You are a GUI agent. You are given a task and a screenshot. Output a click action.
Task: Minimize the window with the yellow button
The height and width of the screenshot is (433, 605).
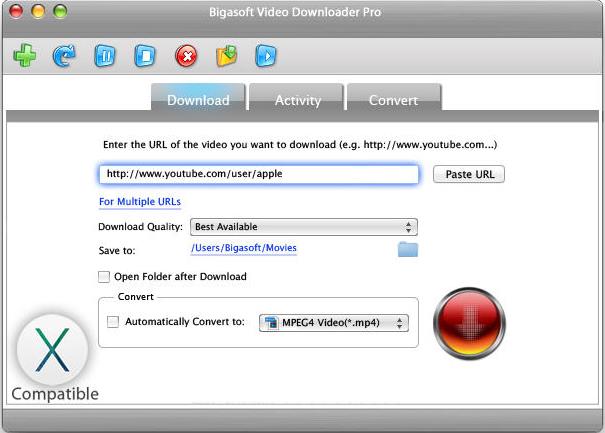point(38,11)
